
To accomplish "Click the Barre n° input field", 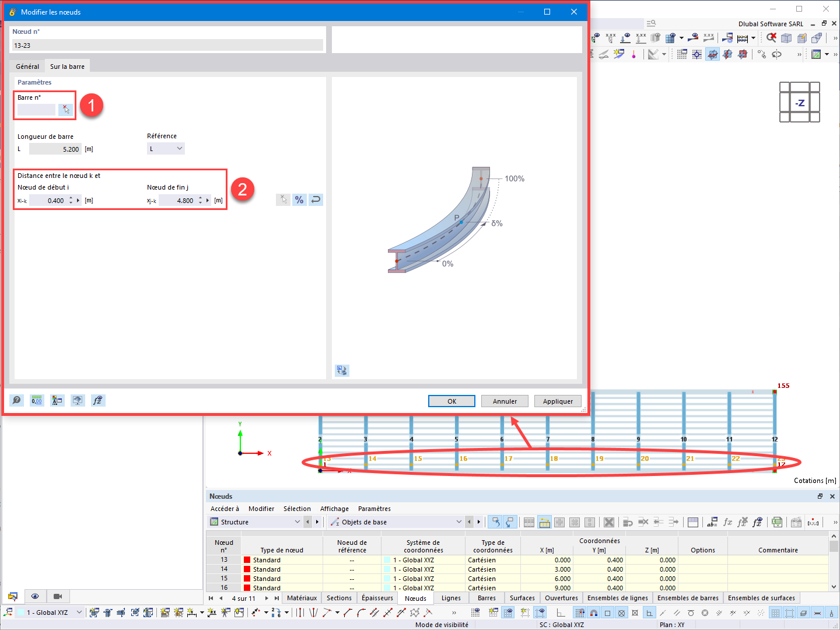I will tap(36, 109).
